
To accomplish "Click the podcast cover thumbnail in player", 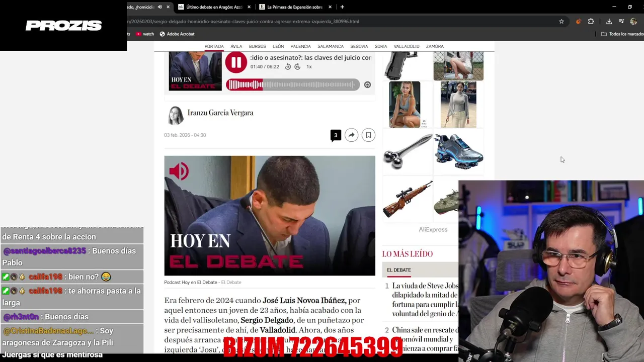I will click(195, 71).
